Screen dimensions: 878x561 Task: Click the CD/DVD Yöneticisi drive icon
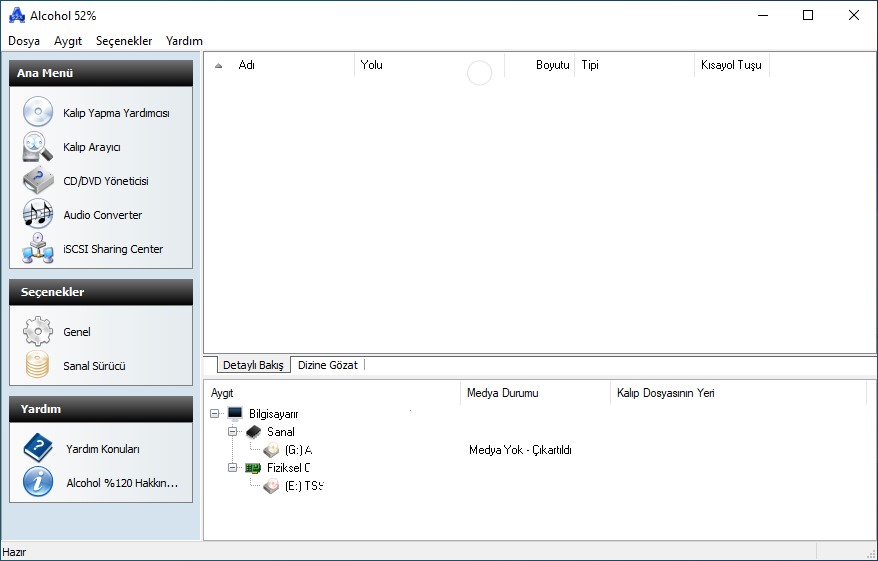pos(38,180)
